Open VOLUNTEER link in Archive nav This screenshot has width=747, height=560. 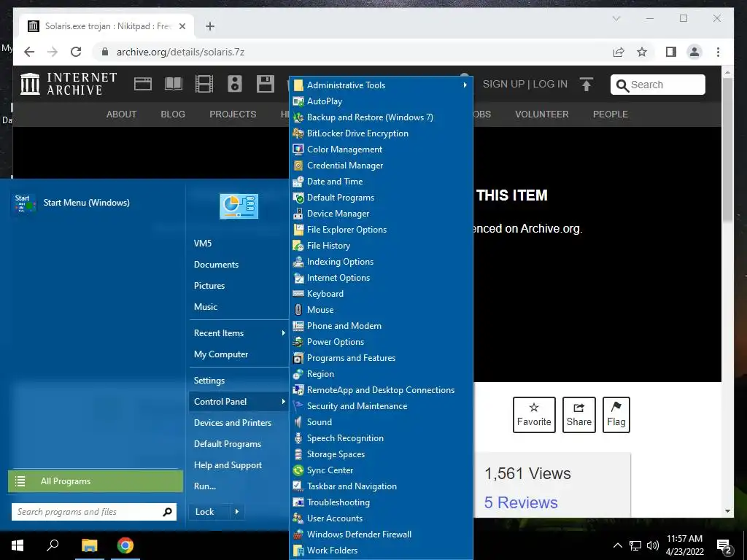(x=542, y=114)
